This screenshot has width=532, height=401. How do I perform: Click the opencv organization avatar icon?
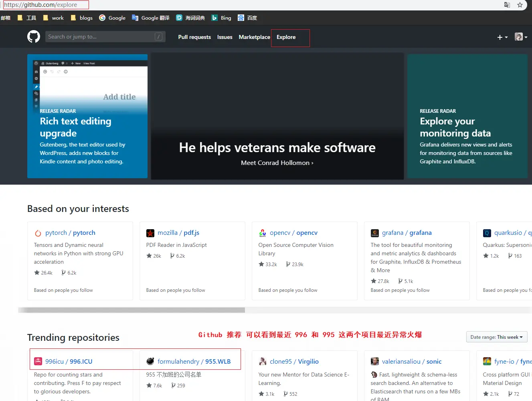pos(263,233)
